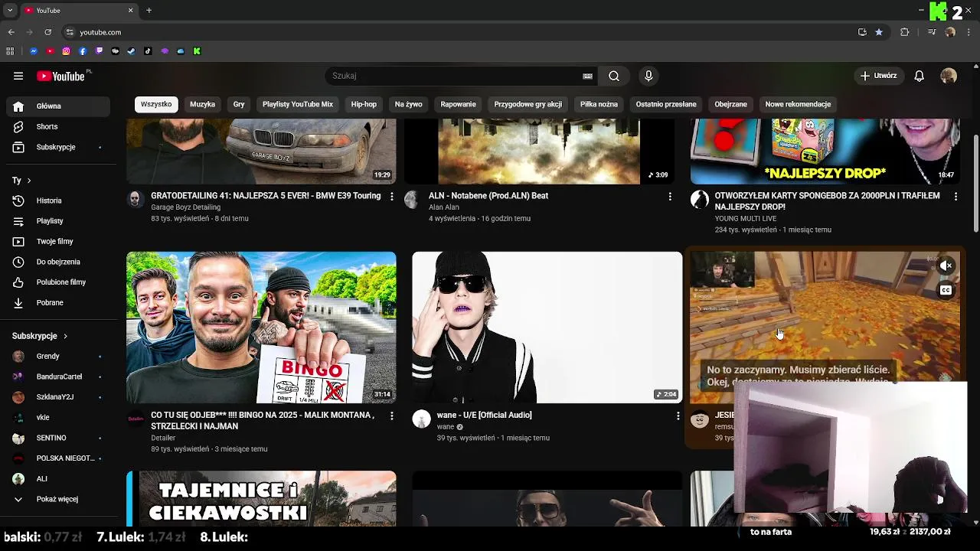Screen dimensions: 980x551
Task: Expand the Ty section chevron
Action: (x=28, y=181)
